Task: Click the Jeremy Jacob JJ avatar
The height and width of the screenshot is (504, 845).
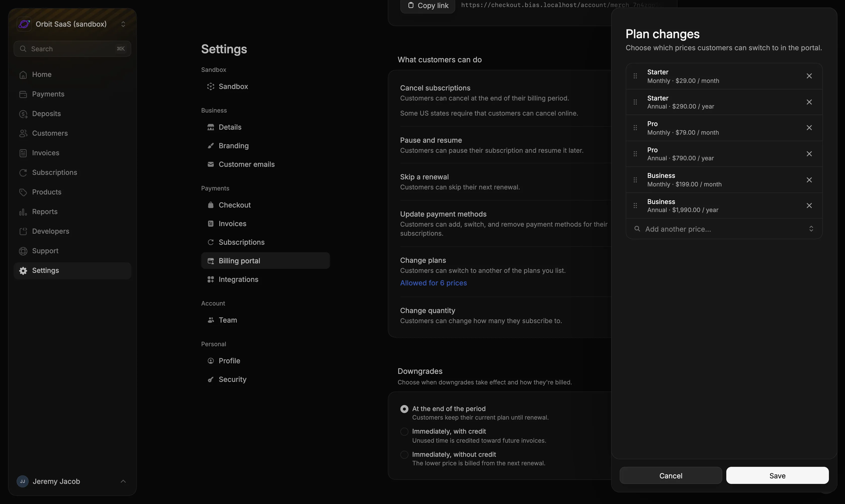Action: point(22,481)
